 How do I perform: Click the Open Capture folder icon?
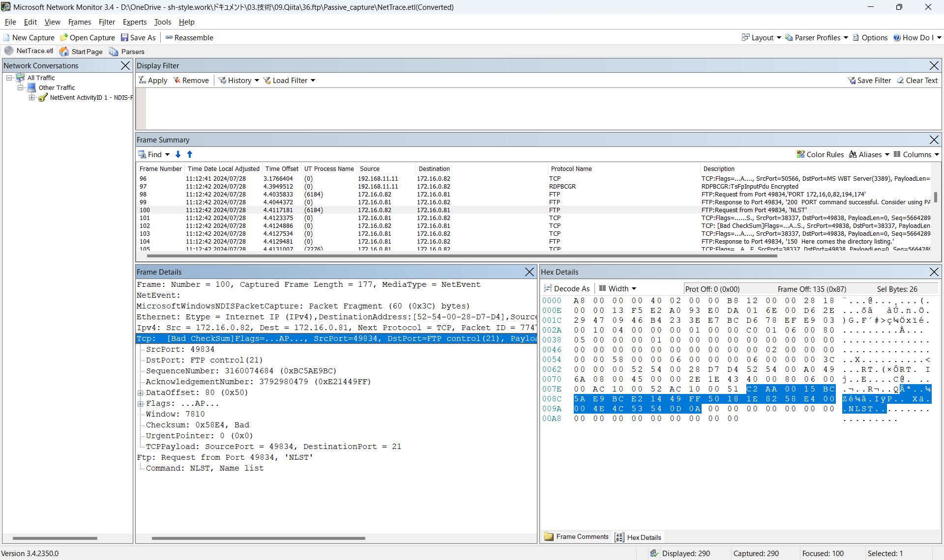[x=64, y=38]
